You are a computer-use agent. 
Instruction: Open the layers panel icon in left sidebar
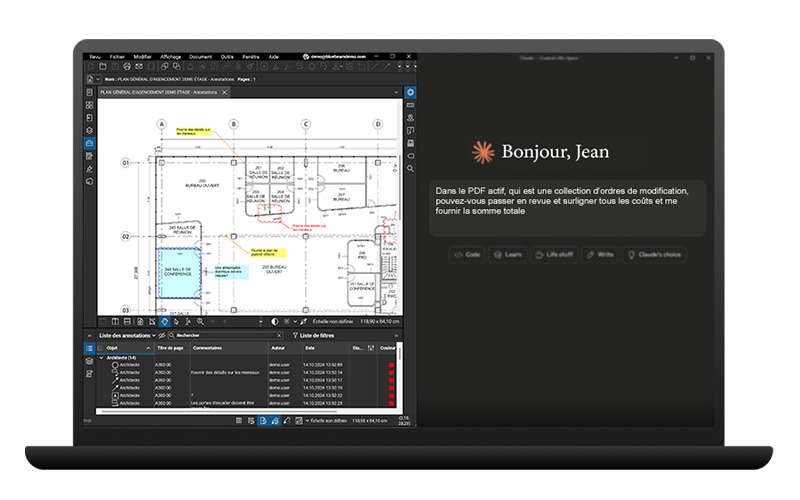pos(89,131)
